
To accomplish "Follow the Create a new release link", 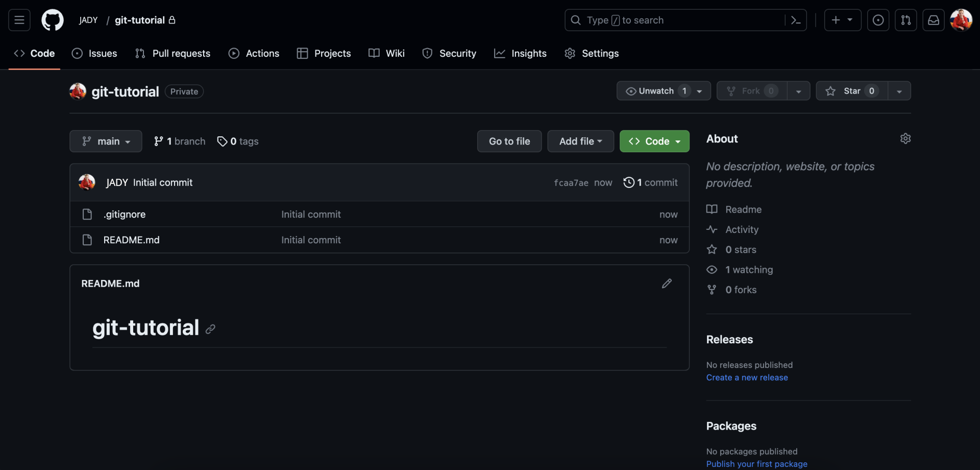I will pos(747,378).
